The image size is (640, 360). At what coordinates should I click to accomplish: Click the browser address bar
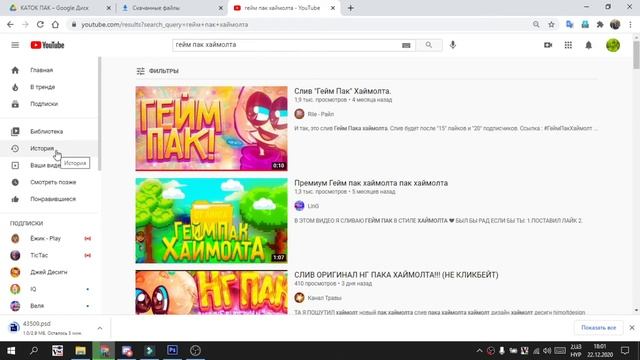coord(302,24)
